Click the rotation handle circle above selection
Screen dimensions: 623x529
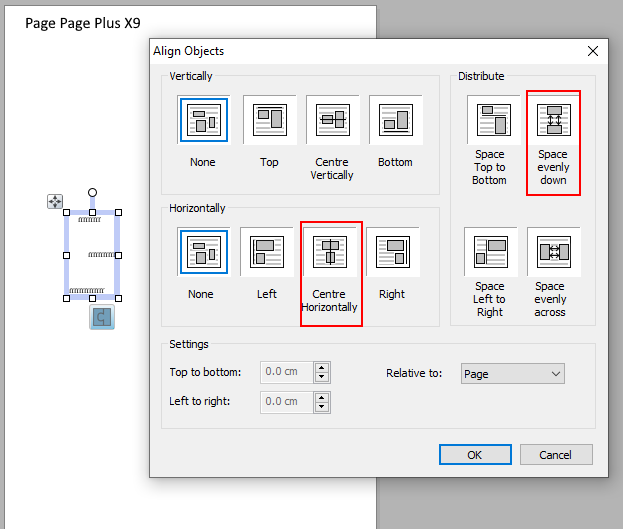92,192
